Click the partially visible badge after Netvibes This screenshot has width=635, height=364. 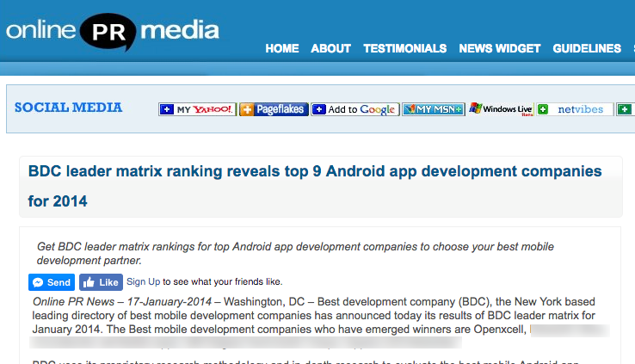tap(626, 109)
